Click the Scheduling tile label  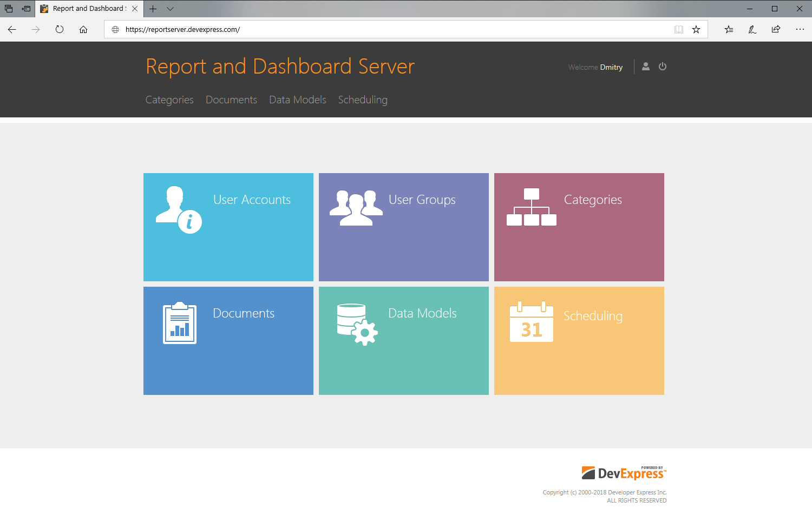click(593, 316)
